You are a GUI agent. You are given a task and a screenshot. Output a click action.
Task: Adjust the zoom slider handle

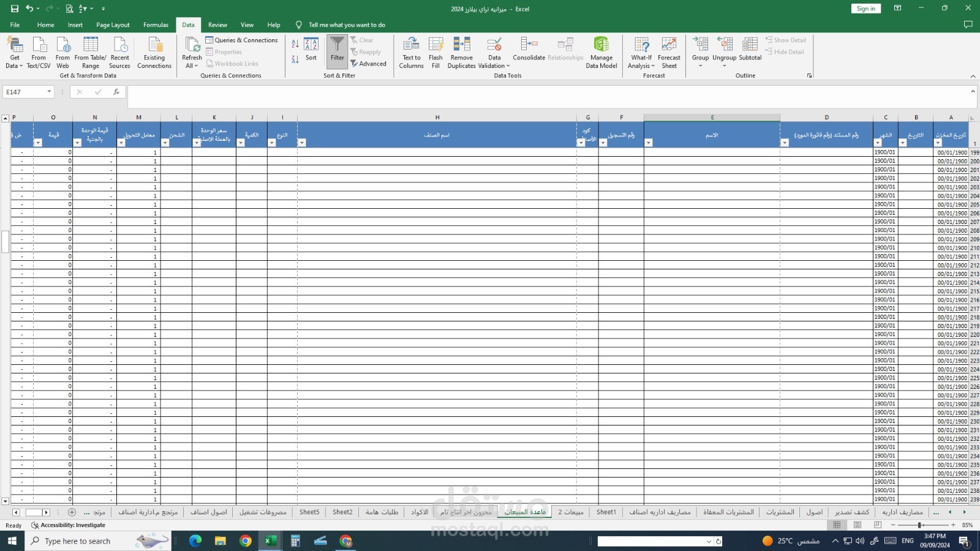(919, 525)
